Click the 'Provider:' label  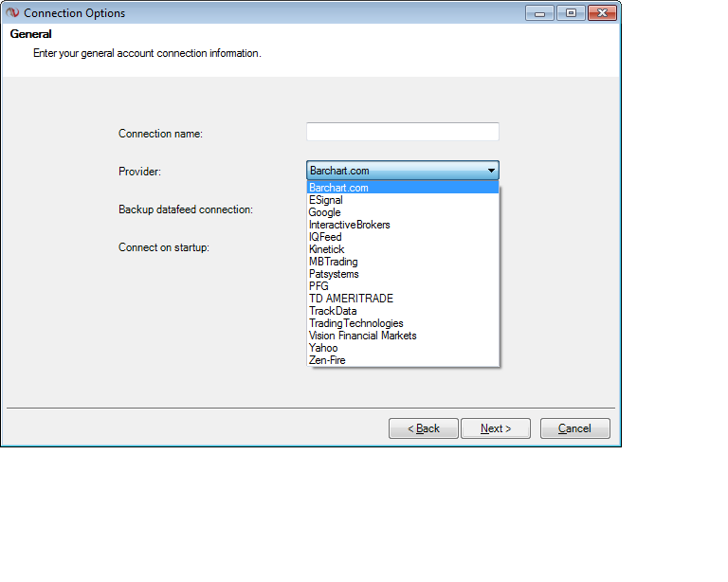(x=139, y=172)
